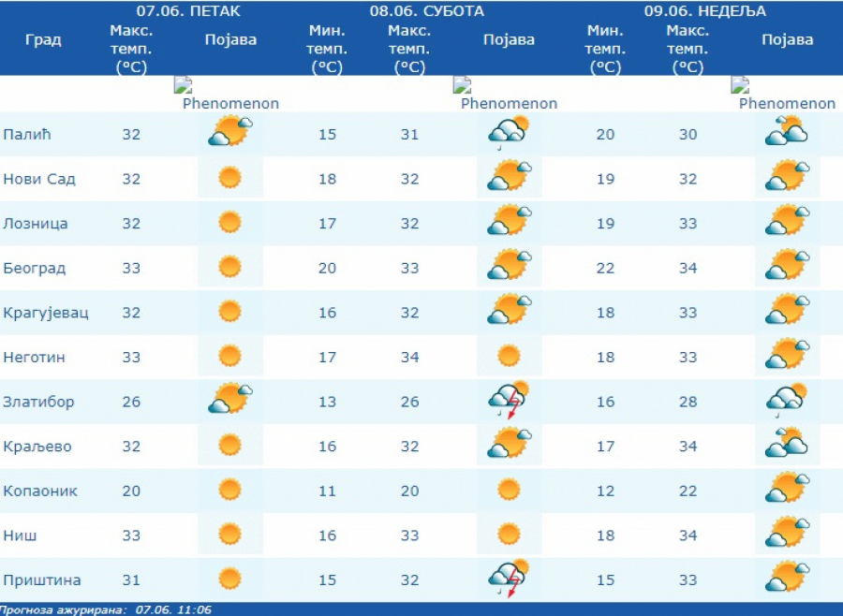843x616 pixels.
Task: Click the forecast updated timestamp footer
Action: (x=107, y=609)
